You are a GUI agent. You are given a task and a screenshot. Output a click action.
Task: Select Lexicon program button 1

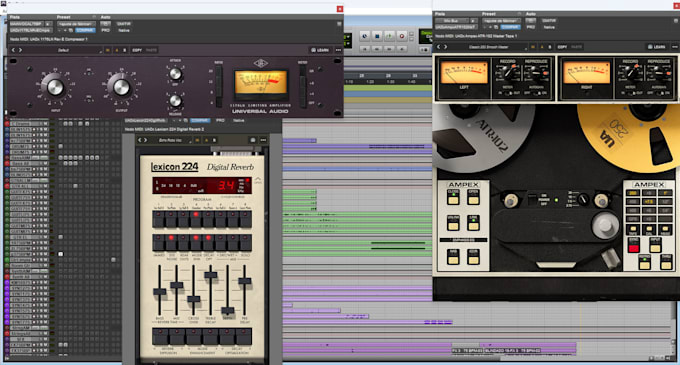click(x=158, y=219)
